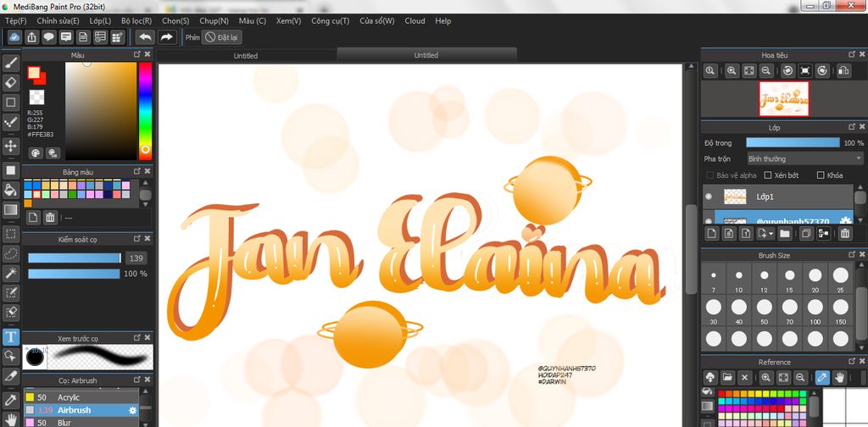Undock the Brush Size panel
The image size is (868, 427).
[x=852, y=254]
